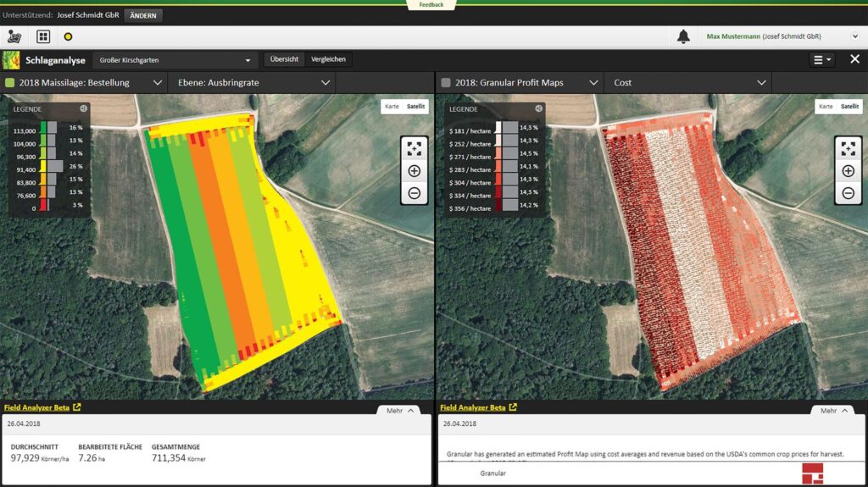Open the hamburger menu in Schlaganalyse bar
868x487 pixels.
pyautogui.click(x=821, y=59)
